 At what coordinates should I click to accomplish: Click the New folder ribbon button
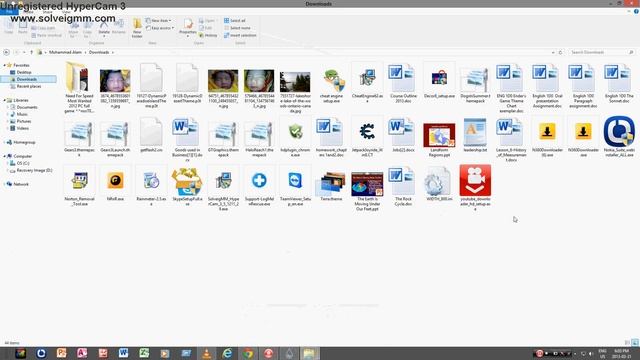point(137,28)
